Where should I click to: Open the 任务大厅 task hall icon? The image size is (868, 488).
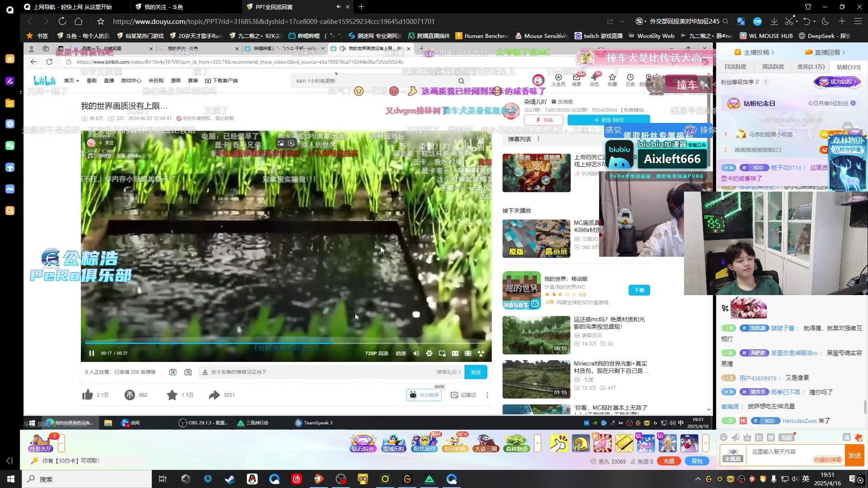tap(41, 443)
